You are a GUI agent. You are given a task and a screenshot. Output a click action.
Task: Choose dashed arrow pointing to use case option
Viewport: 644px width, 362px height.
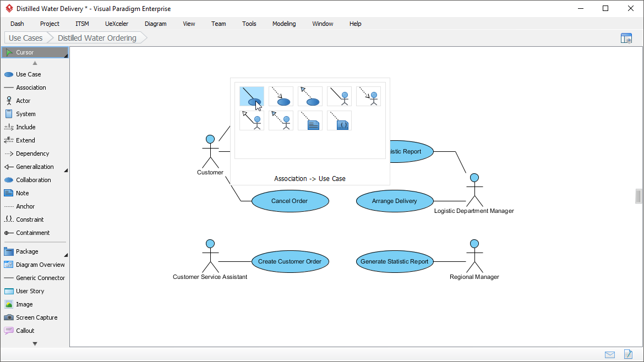coord(281,96)
